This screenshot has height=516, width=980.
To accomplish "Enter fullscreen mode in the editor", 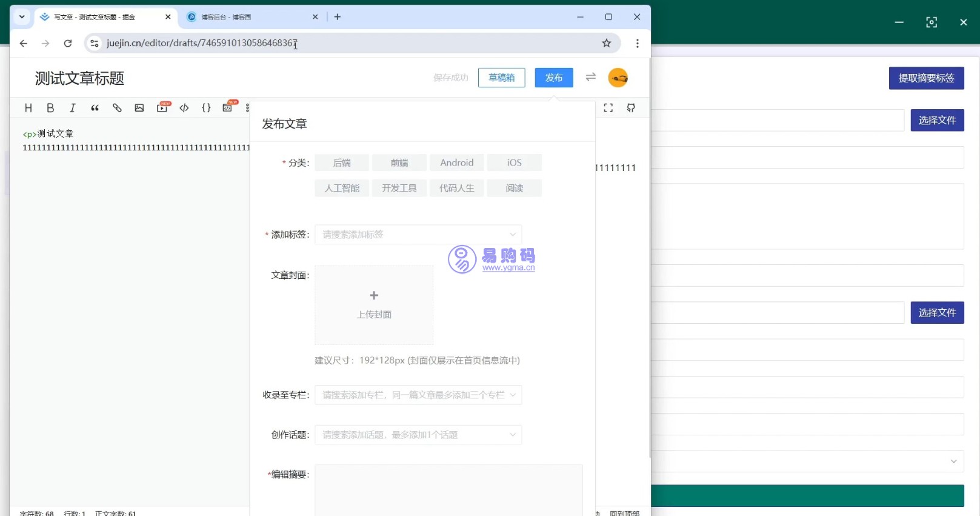I will point(608,108).
